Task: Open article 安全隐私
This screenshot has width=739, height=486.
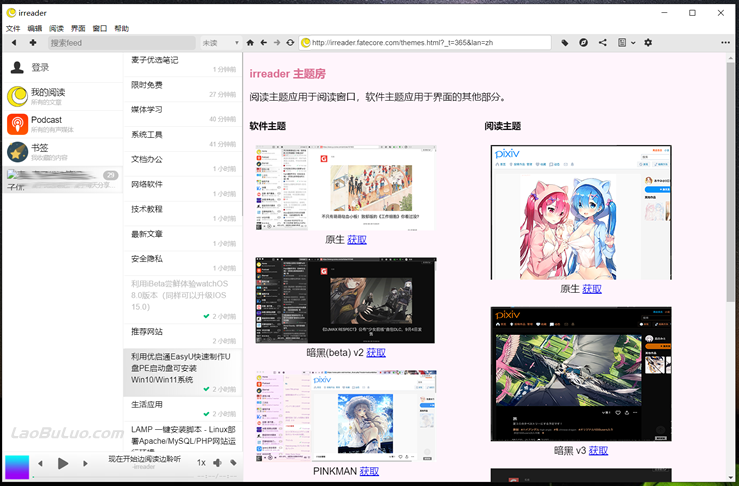Action: 183,263
